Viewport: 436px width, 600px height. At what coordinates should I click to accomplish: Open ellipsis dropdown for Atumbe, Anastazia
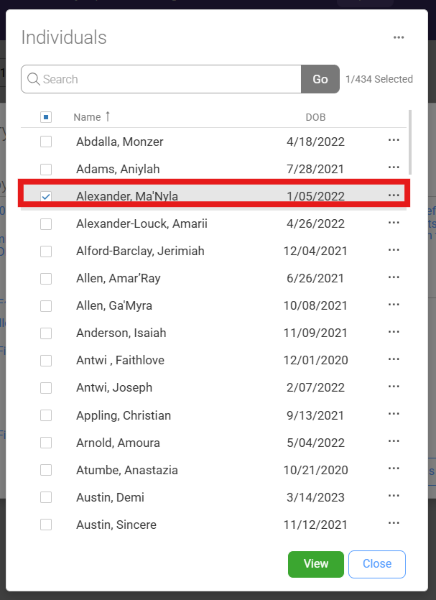point(394,468)
